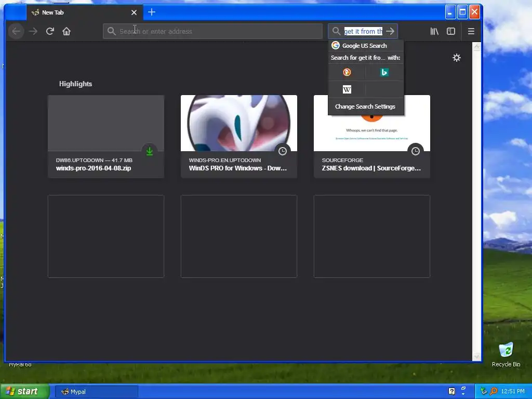Click the DW86.UPTODOWN — 41.7 MB label

[94, 160]
